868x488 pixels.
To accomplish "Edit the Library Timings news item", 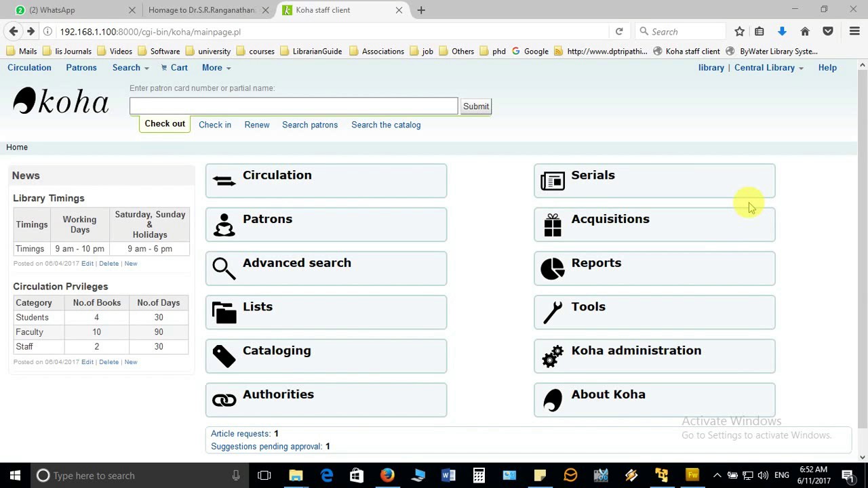I will [x=87, y=264].
